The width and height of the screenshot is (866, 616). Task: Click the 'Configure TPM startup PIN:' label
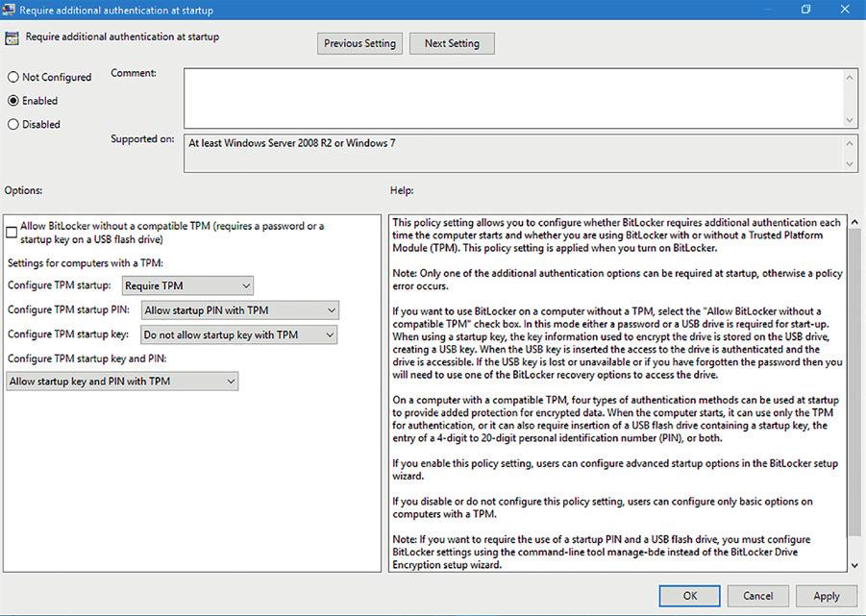[68, 310]
